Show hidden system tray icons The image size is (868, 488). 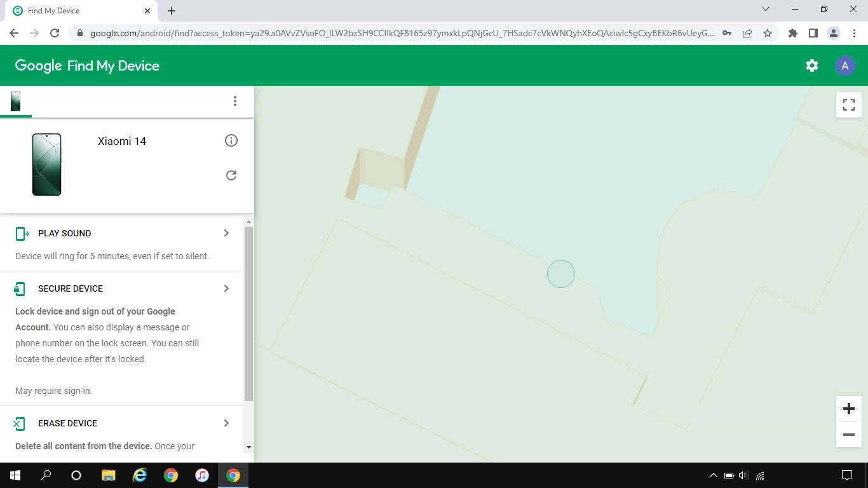coord(713,475)
